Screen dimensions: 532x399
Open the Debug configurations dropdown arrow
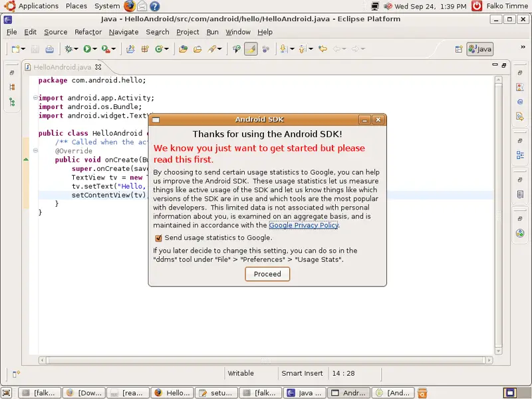(76, 49)
